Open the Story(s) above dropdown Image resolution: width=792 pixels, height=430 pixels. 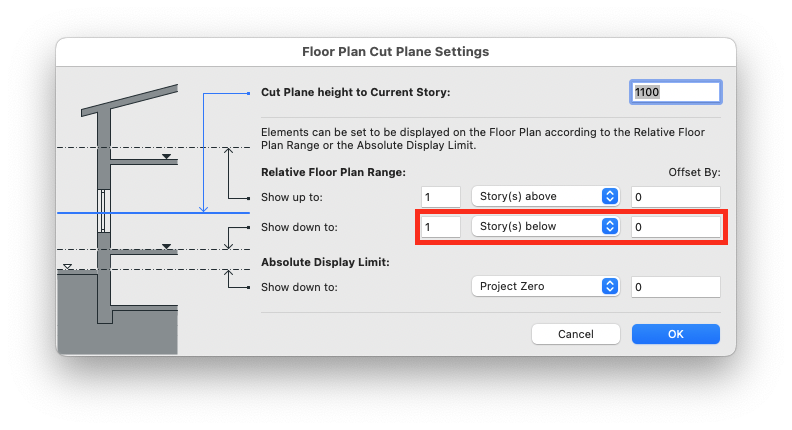pos(546,196)
